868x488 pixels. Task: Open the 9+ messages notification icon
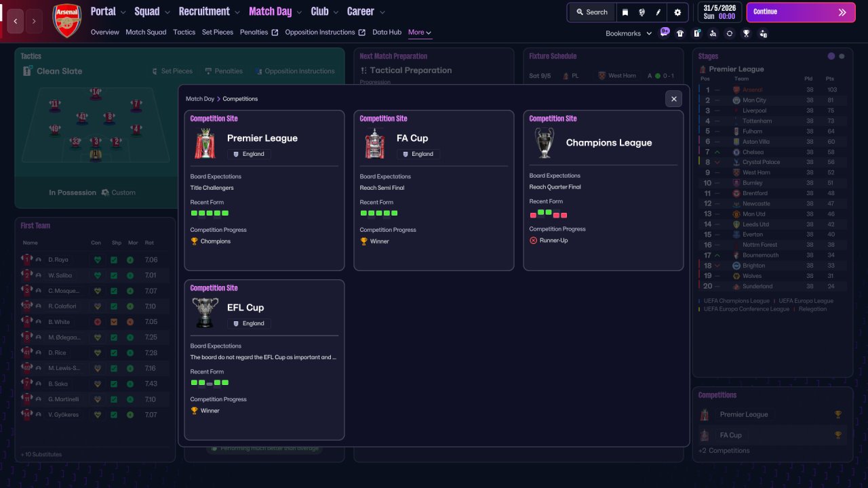tap(665, 32)
